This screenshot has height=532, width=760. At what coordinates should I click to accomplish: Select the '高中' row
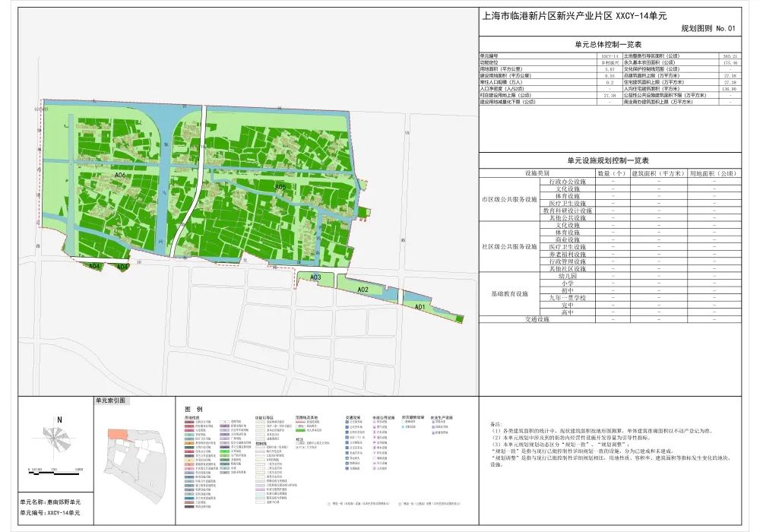pos(640,312)
